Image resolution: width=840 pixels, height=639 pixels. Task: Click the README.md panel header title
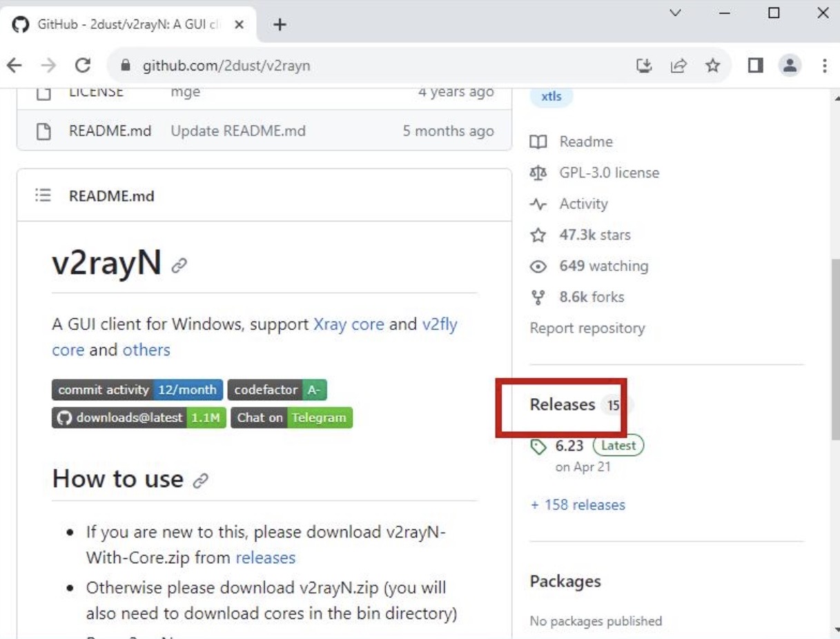(x=111, y=196)
